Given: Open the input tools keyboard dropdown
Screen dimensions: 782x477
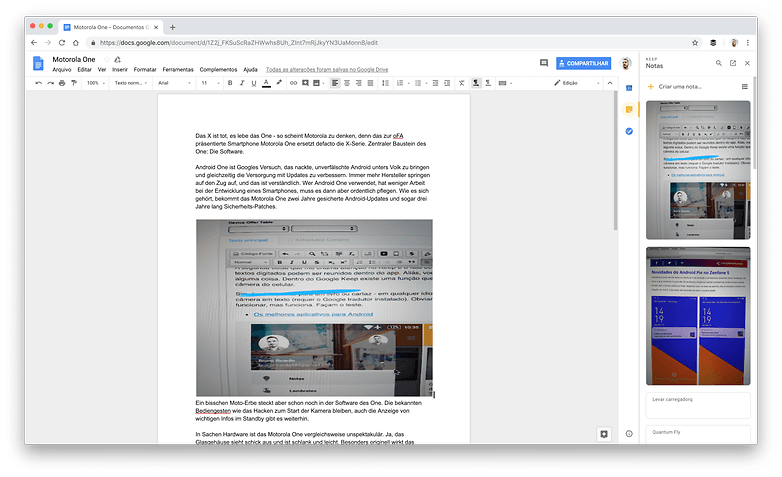Looking at the screenshot, I should click(x=505, y=83).
